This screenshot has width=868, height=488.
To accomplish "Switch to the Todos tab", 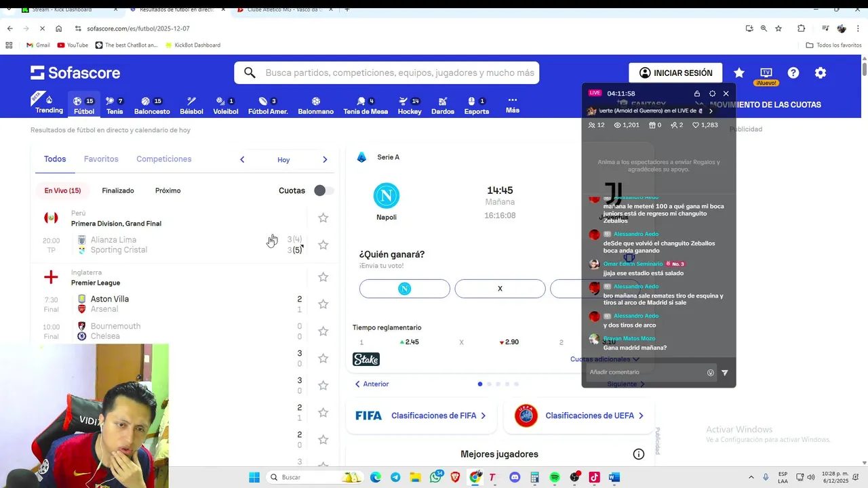I will pyautogui.click(x=55, y=159).
